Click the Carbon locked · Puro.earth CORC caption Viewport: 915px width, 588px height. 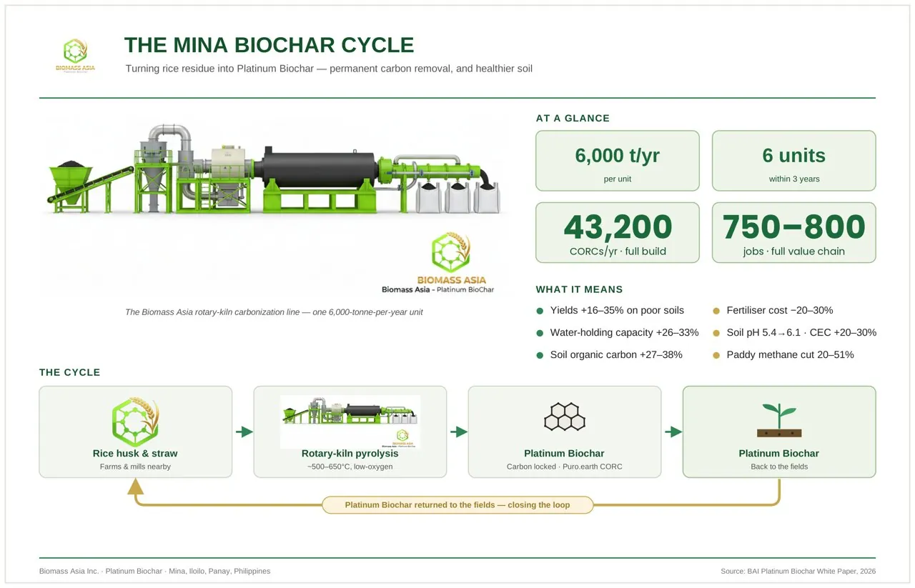(x=565, y=467)
